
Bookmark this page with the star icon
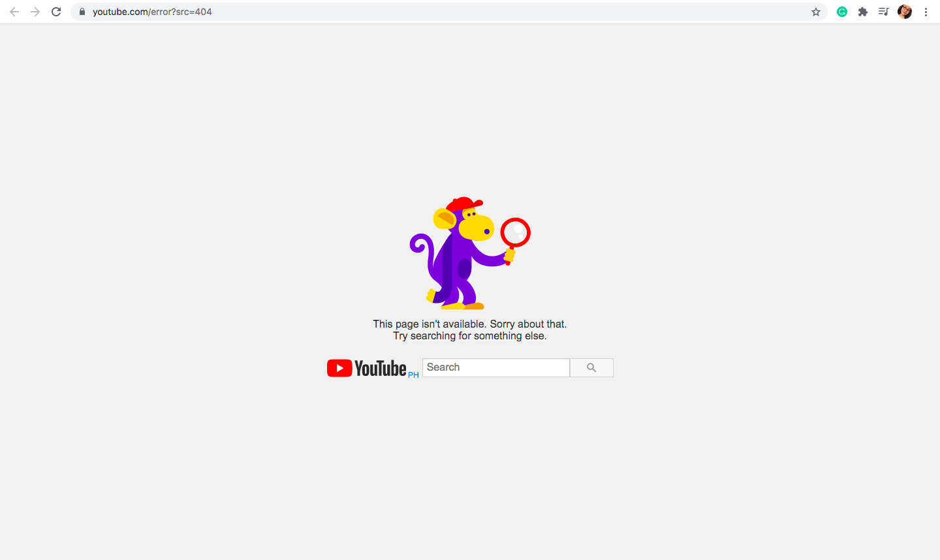[816, 12]
